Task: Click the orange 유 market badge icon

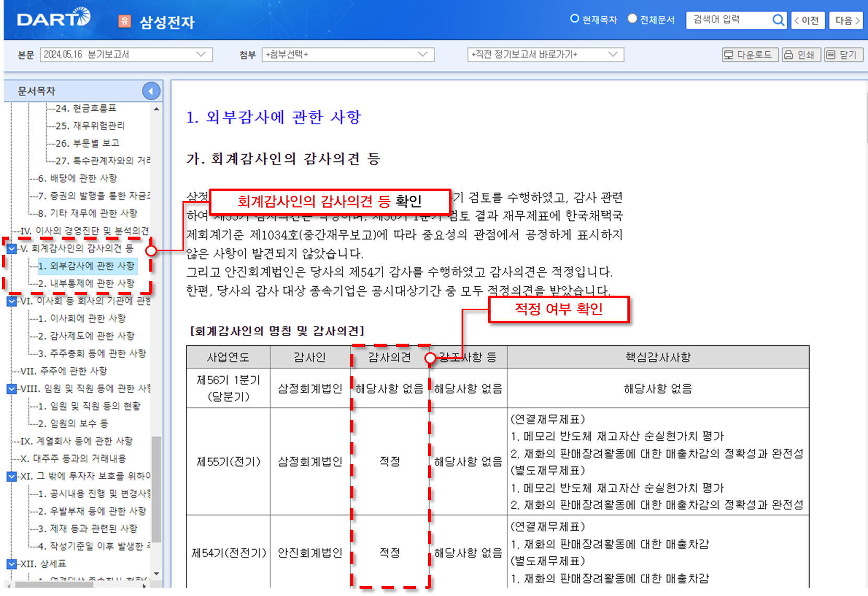Action: [125, 21]
